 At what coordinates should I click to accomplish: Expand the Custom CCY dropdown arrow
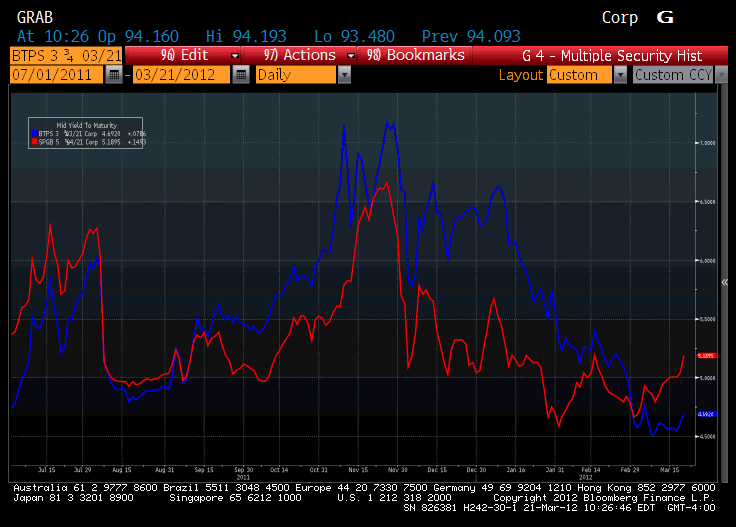[721, 75]
